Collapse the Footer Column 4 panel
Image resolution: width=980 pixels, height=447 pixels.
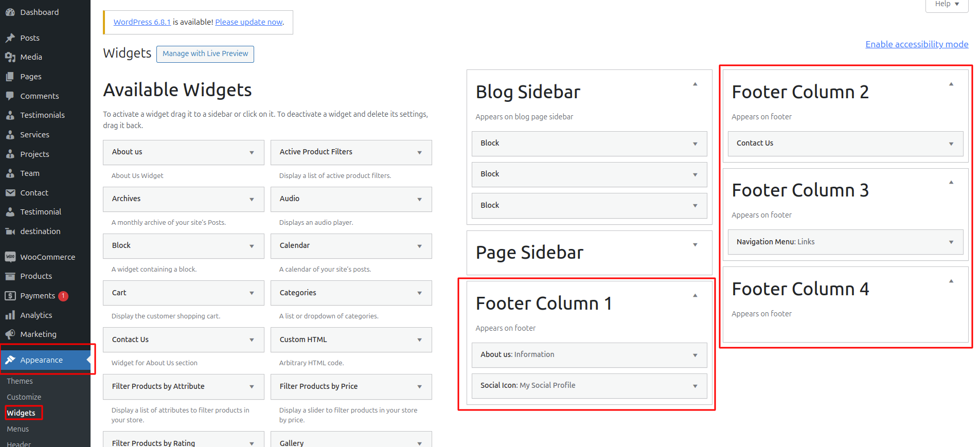951,281
